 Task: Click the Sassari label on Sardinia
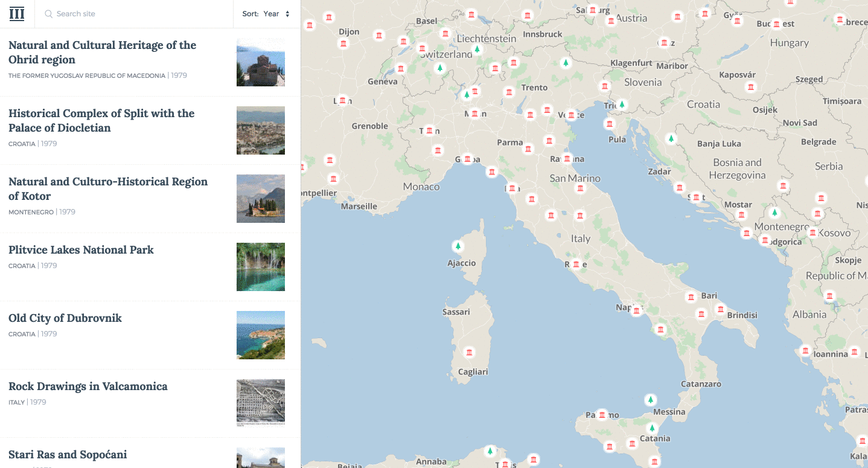pos(456,312)
